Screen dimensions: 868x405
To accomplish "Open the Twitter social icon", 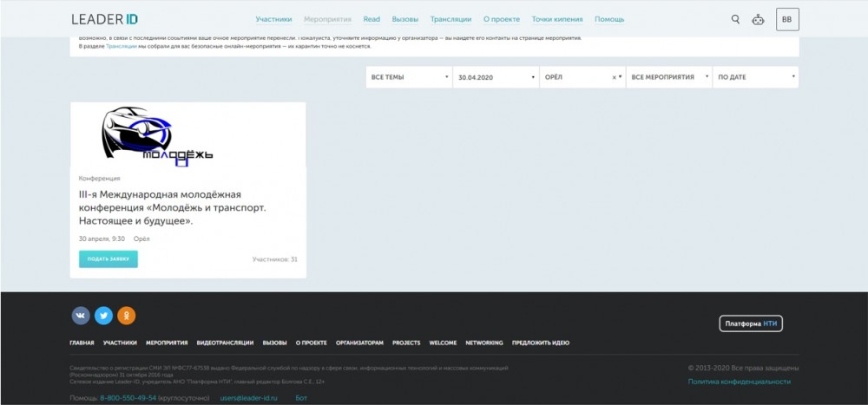I will coord(103,316).
